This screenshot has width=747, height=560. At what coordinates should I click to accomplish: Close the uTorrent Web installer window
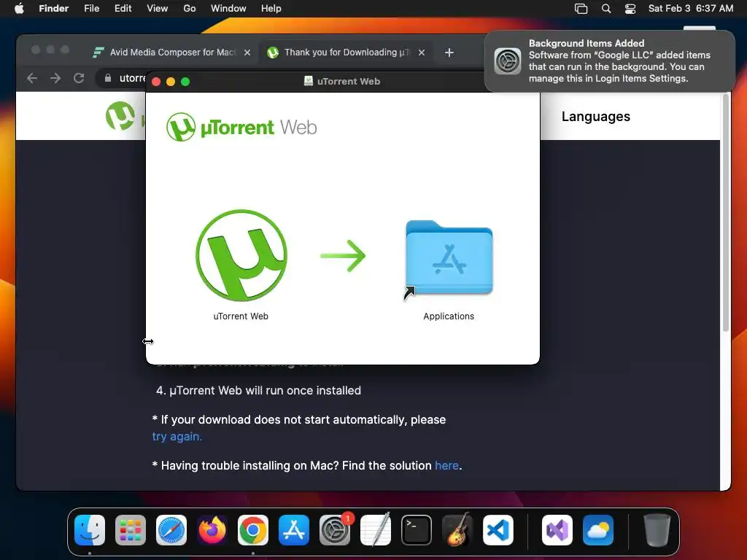(x=156, y=82)
